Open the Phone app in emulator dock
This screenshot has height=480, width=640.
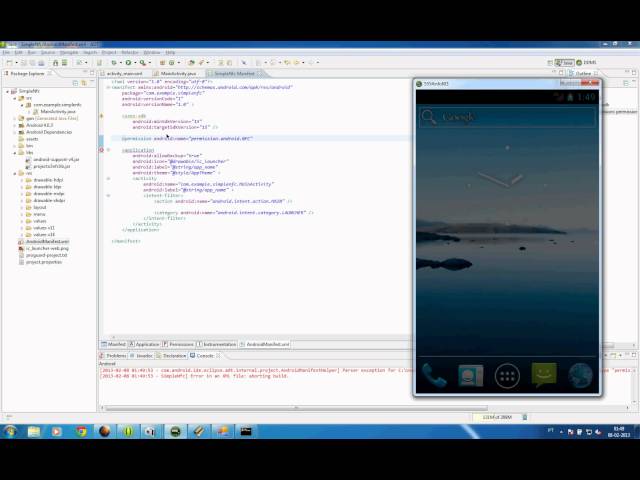[x=434, y=375]
